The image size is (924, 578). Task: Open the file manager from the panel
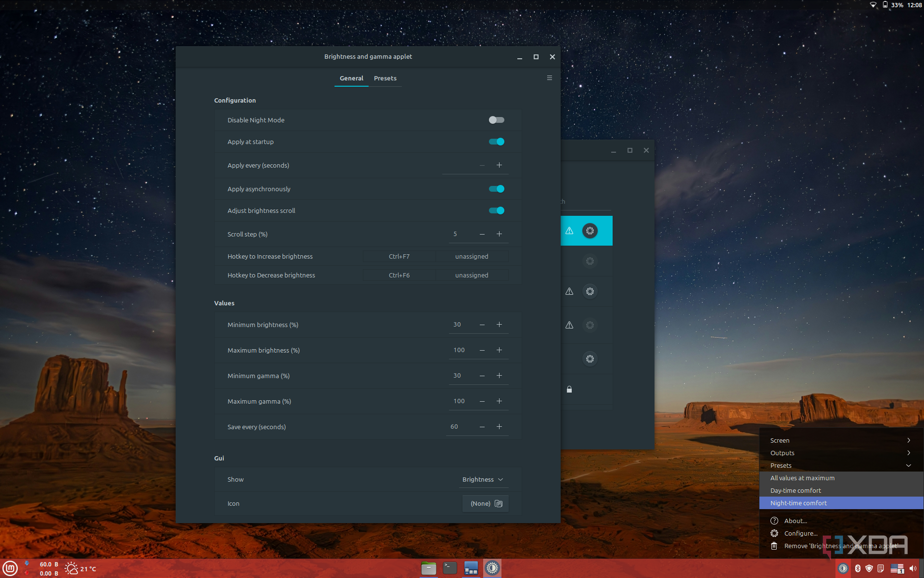[428, 568]
